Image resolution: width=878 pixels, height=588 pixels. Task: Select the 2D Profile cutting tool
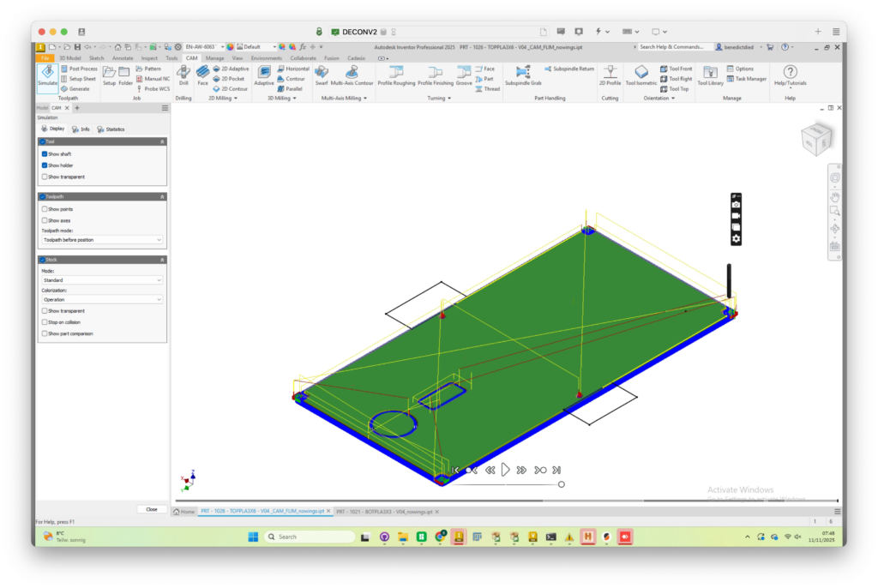click(x=610, y=75)
